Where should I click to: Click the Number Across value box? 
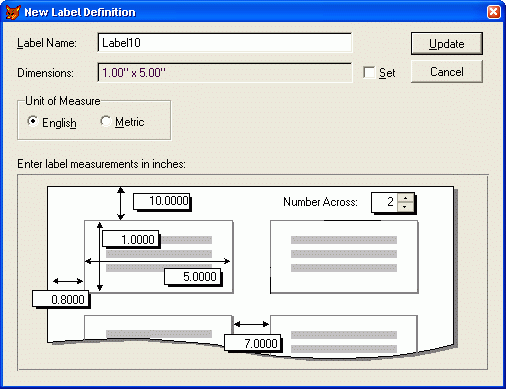tap(385, 202)
